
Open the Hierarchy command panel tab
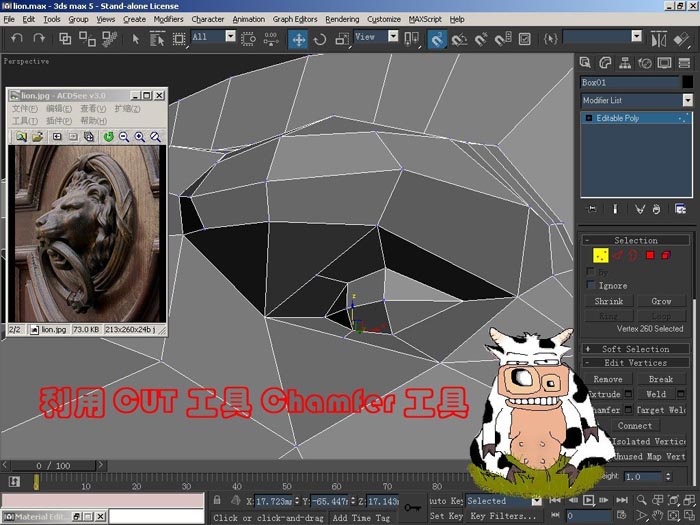pyautogui.click(x=625, y=62)
